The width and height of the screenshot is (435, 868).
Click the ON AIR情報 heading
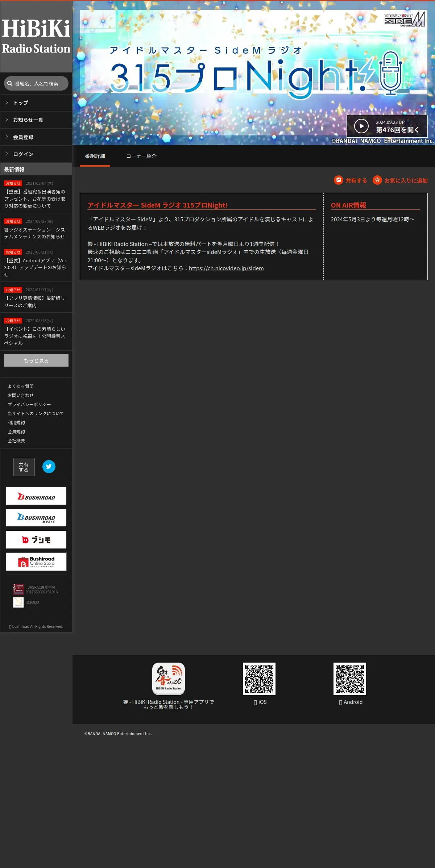pyautogui.click(x=348, y=205)
